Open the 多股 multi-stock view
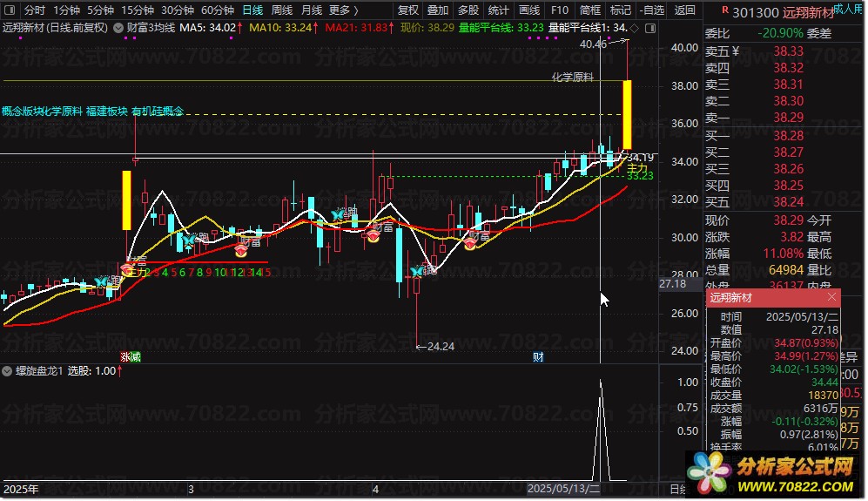868x501 pixels. click(x=468, y=10)
